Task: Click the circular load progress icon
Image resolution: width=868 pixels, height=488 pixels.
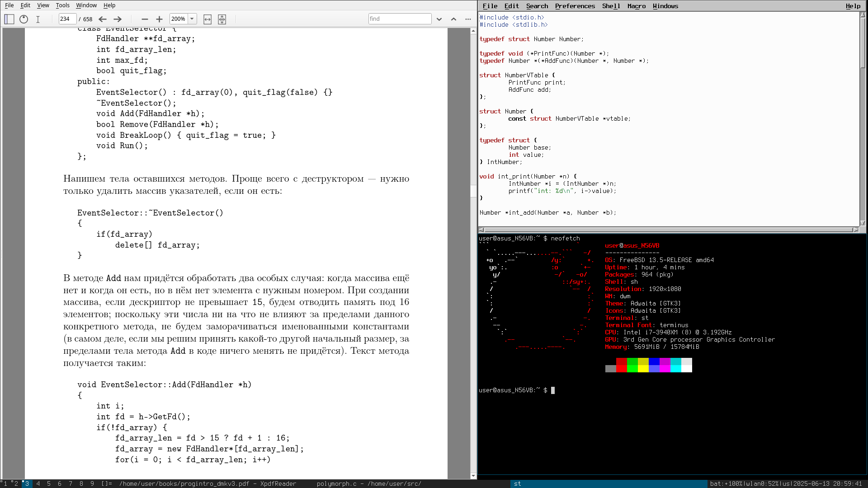Action: [24, 19]
